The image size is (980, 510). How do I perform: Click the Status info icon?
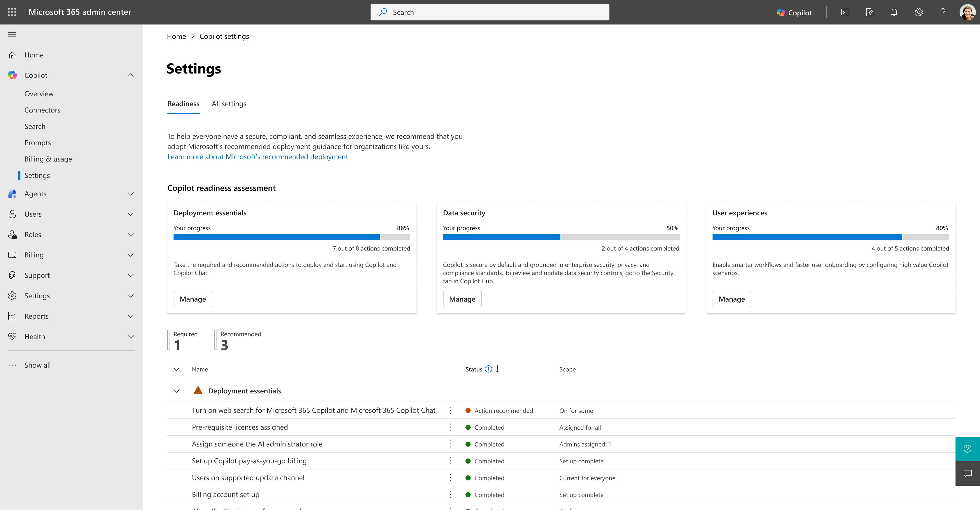point(488,369)
